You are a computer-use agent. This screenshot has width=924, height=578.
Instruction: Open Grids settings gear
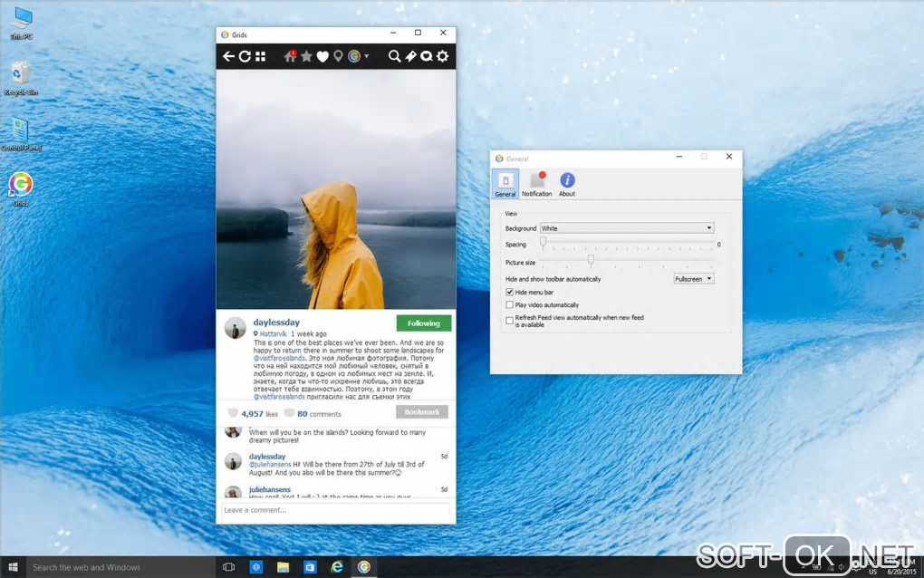(x=443, y=56)
